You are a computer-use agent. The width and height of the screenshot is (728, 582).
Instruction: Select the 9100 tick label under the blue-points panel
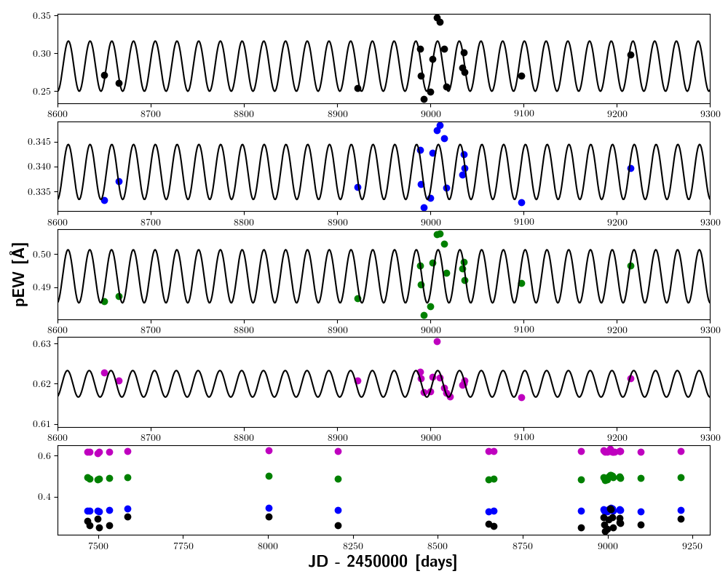coord(523,223)
